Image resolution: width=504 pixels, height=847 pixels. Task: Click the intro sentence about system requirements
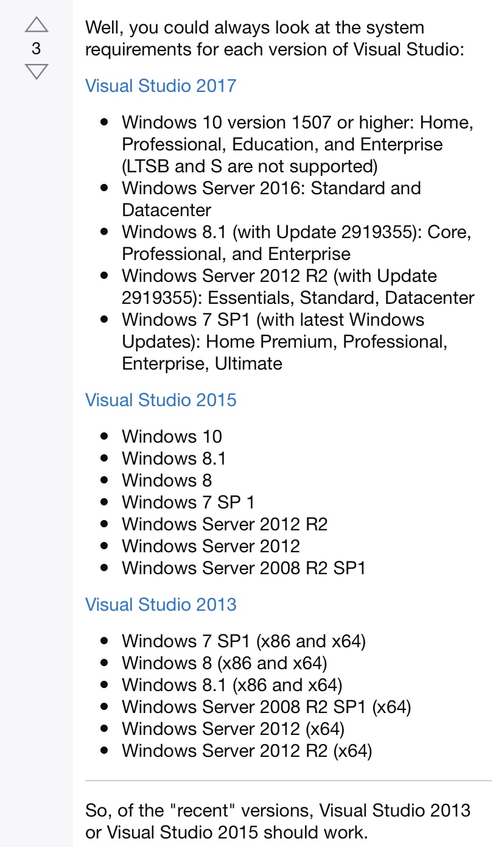pos(275,38)
